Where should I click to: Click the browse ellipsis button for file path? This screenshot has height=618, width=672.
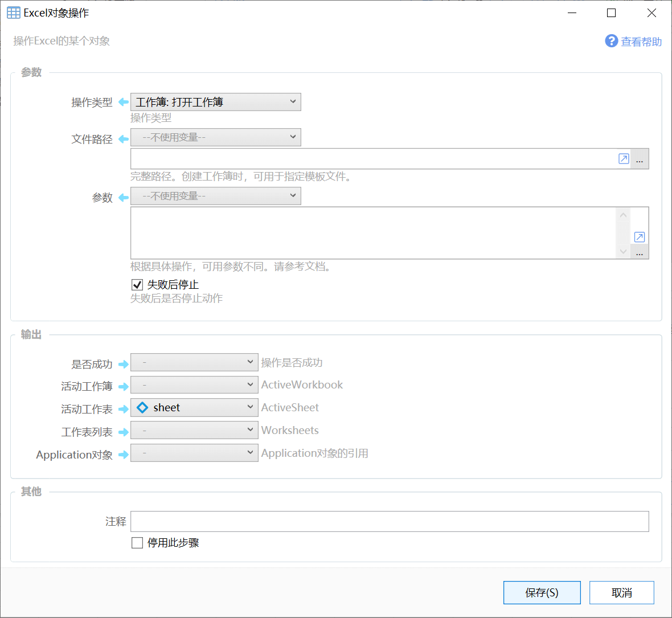[640, 159]
